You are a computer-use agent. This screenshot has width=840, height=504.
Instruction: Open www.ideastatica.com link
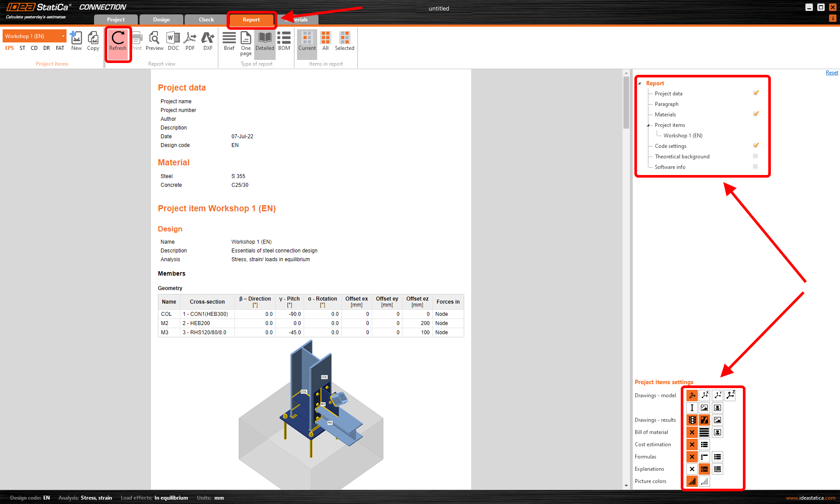tap(810, 498)
